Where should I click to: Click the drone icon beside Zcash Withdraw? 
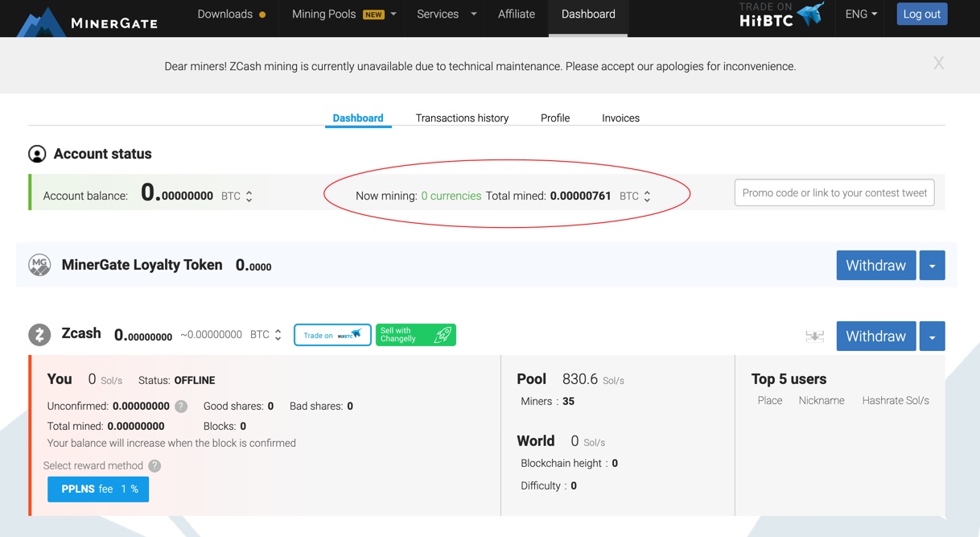coord(814,336)
